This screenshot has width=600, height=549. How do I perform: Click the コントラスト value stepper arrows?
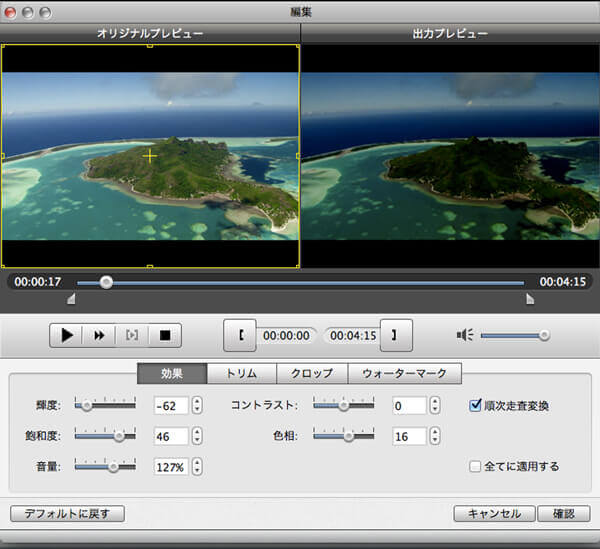(436, 406)
